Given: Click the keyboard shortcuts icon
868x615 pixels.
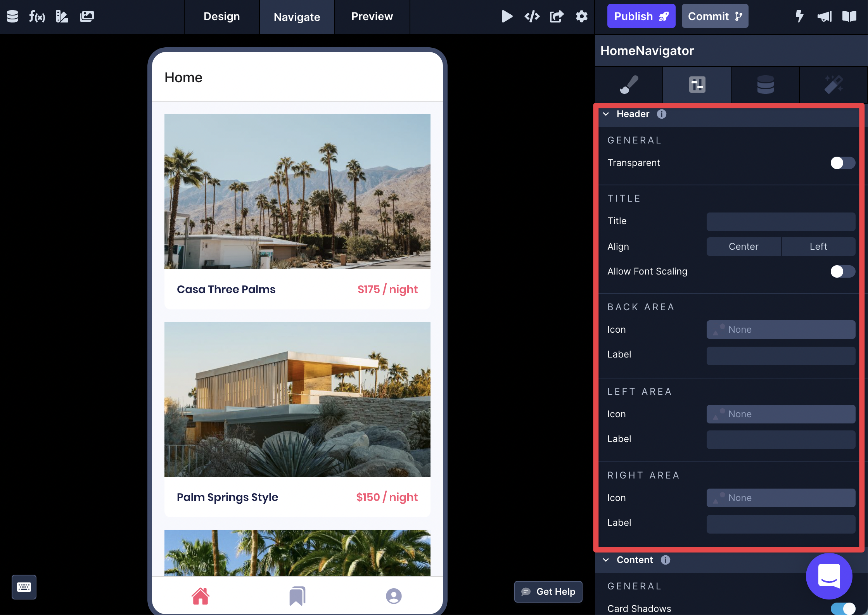Looking at the screenshot, I should point(24,587).
